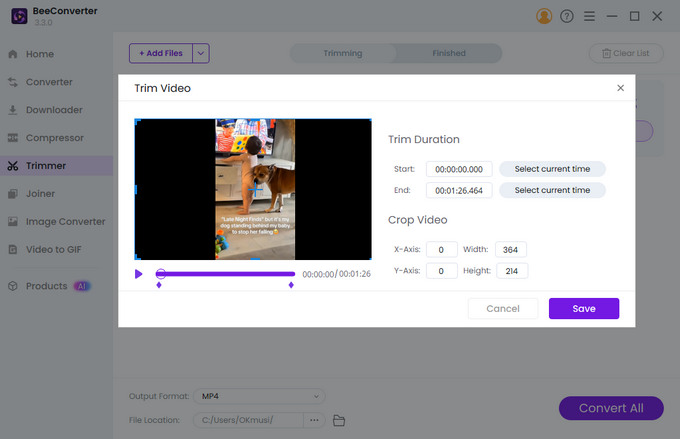Open output folder icon
This screenshot has width=680, height=439.
pos(339,420)
